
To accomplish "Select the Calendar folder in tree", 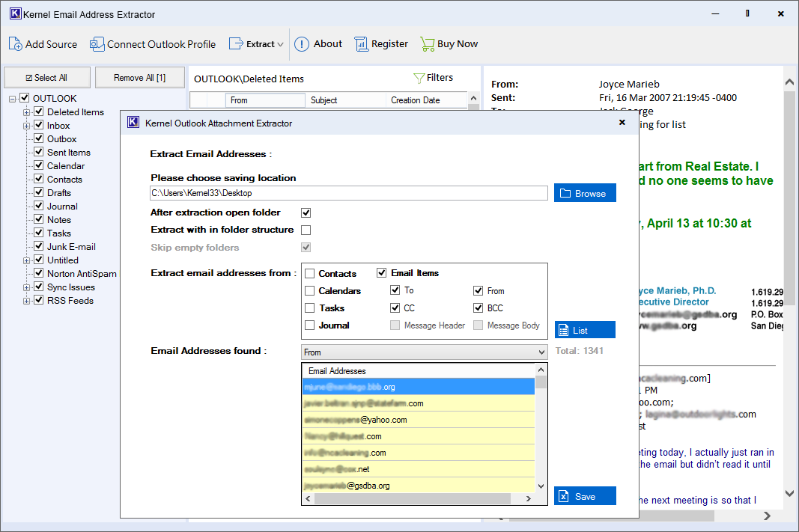I will 66,166.
